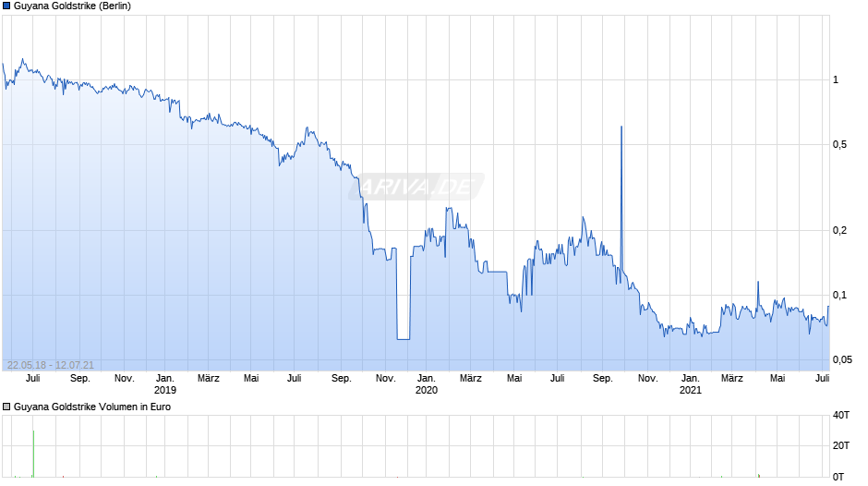This screenshot has width=868, height=486.
Task: Click the price axis label '0,5'
Action: coord(839,145)
